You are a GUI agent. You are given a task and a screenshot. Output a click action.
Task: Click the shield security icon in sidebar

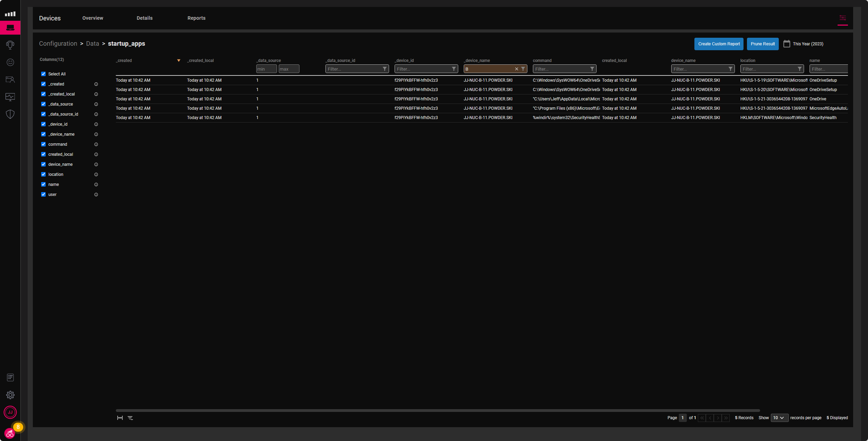(10, 114)
